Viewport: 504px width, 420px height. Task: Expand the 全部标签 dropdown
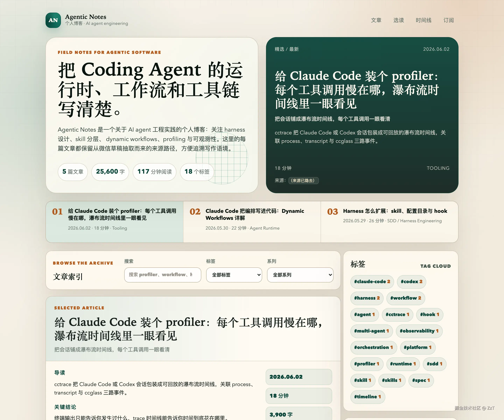[234, 275]
